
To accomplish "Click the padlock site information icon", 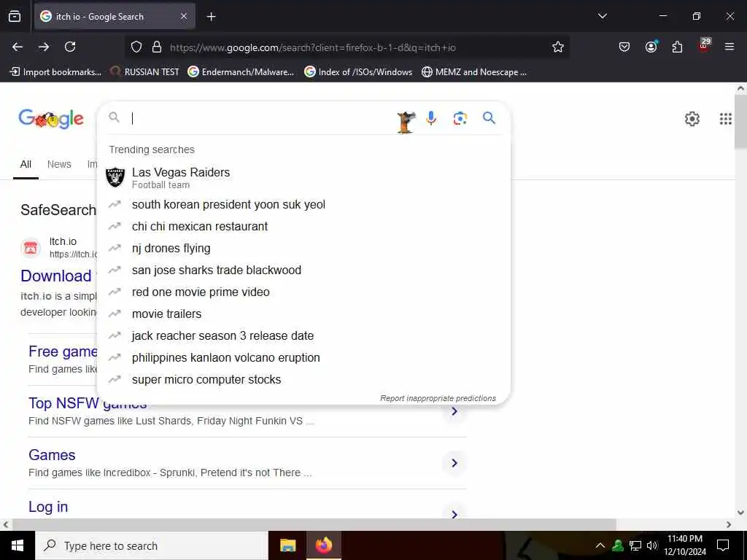I will pos(156,47).
